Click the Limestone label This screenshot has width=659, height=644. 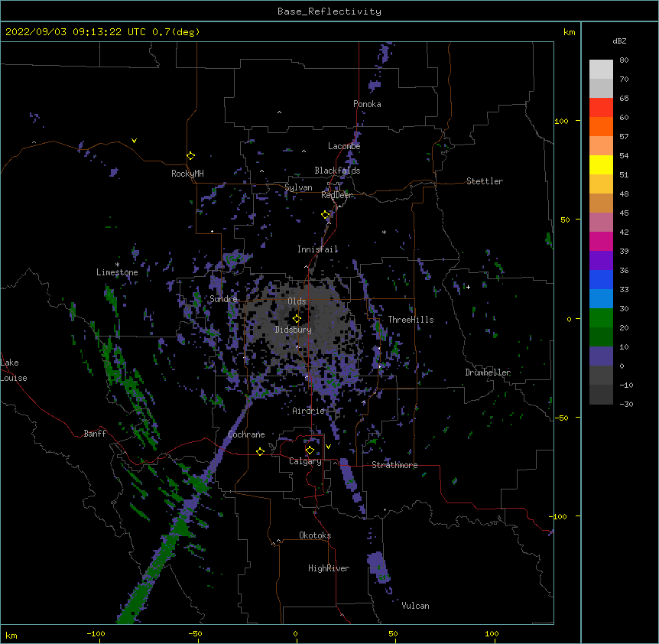(117, 272)
